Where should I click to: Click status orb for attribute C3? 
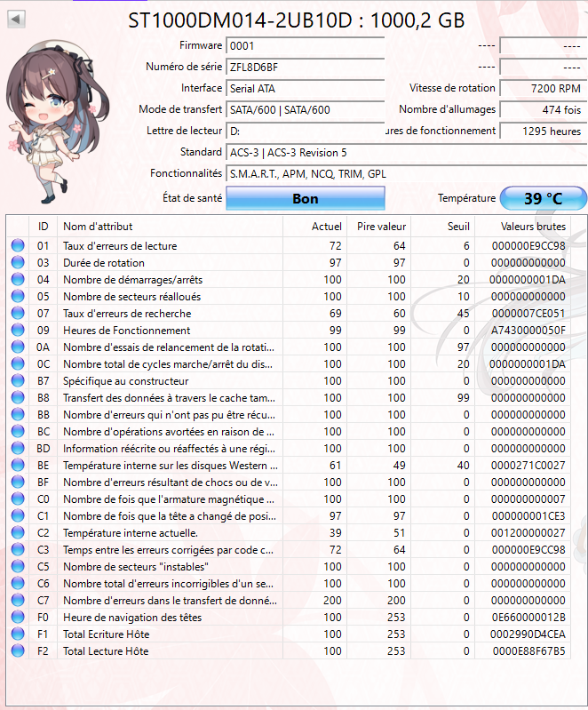[x=18, y=550]
